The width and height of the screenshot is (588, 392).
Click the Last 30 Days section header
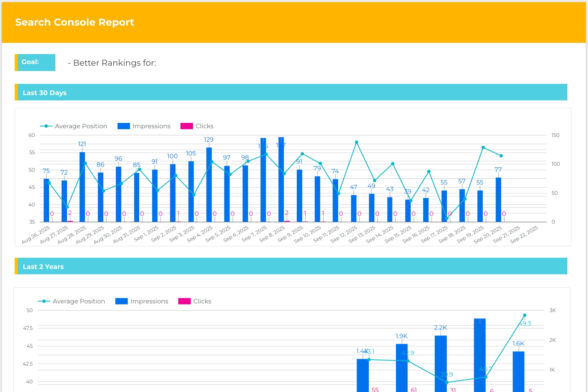[44, 93]
